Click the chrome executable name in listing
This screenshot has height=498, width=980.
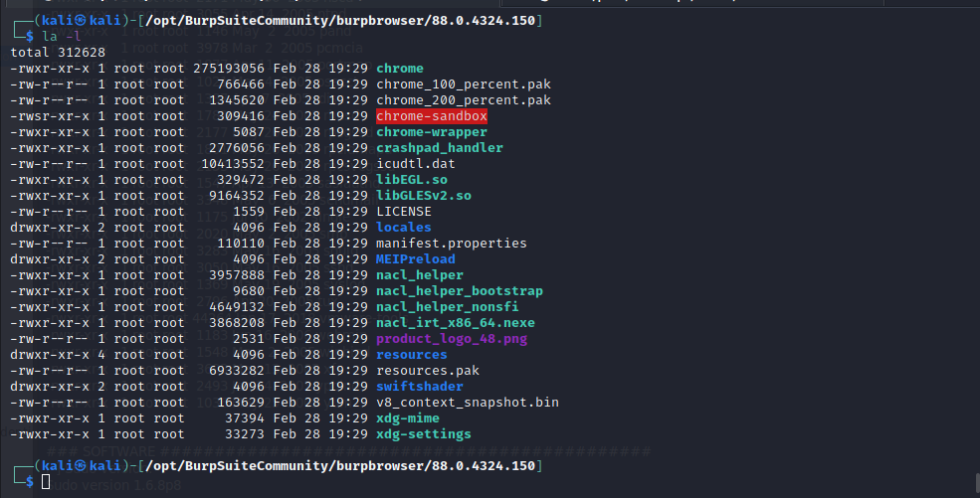[x=399, y=69]
